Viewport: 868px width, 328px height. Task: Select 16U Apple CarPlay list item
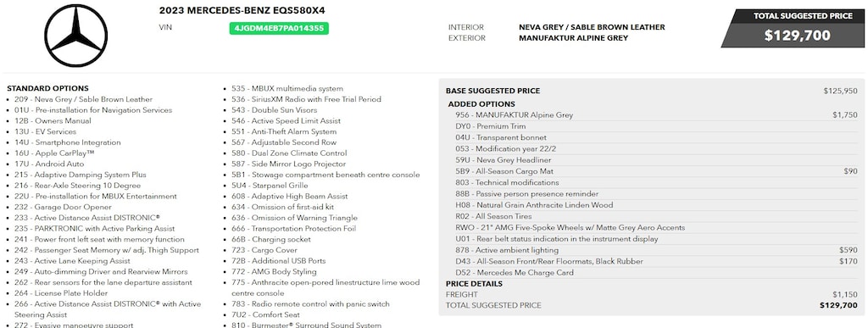coord(54,153)
